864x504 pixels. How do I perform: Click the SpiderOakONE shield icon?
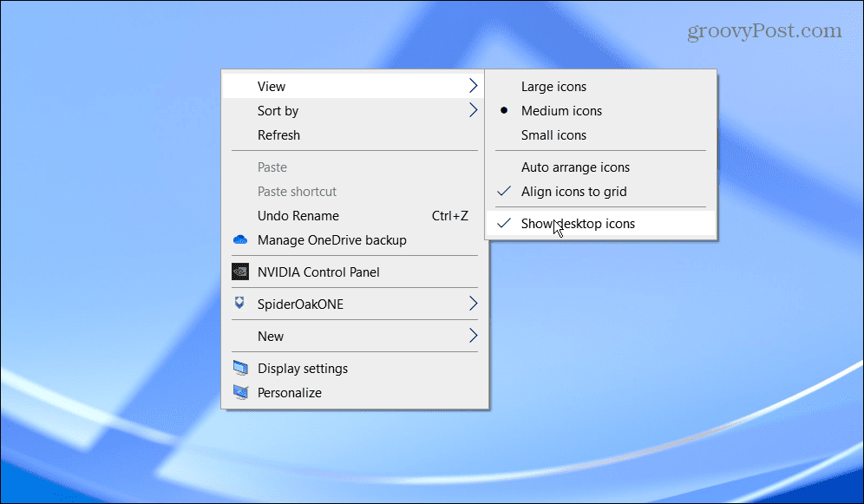coord(240,304)
